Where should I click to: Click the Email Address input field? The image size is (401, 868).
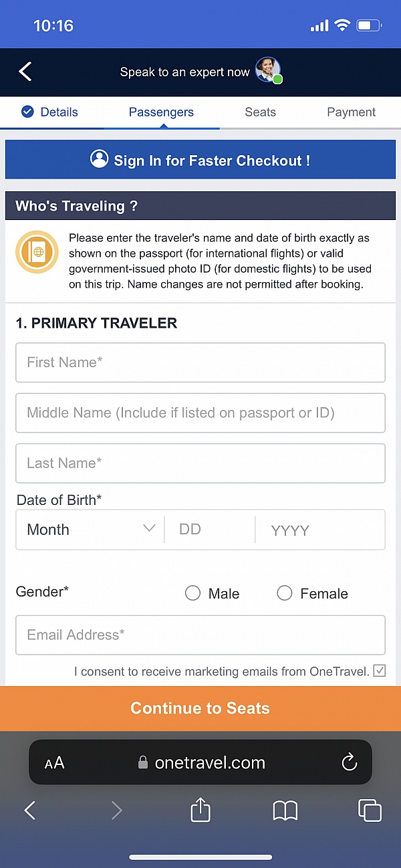point(200,635)
